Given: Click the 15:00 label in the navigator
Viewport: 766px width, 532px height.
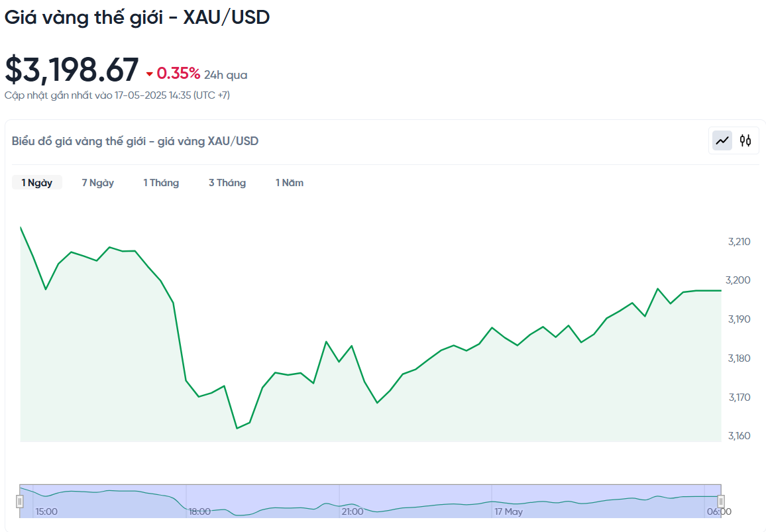Looking at the screenshot, I should point(46,511).
